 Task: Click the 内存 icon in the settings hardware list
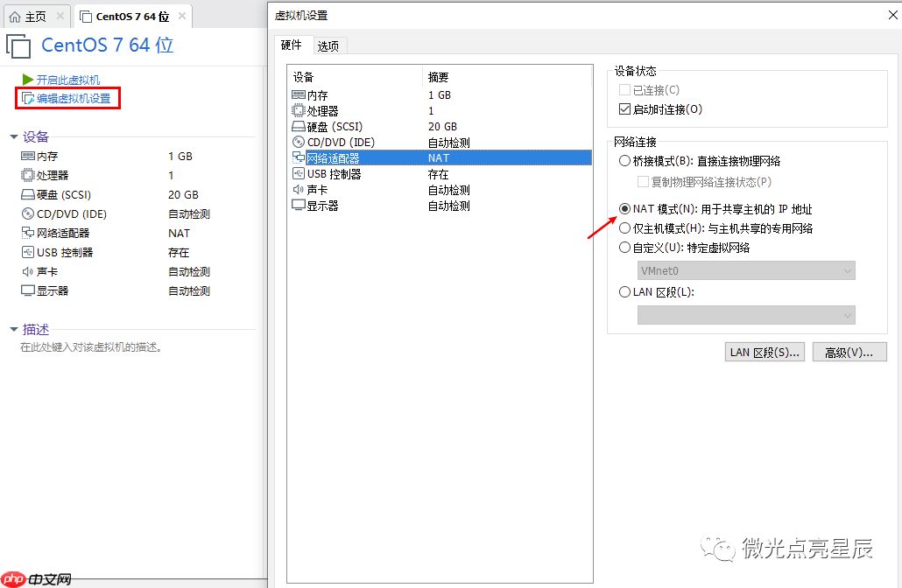tap(299, 94)
